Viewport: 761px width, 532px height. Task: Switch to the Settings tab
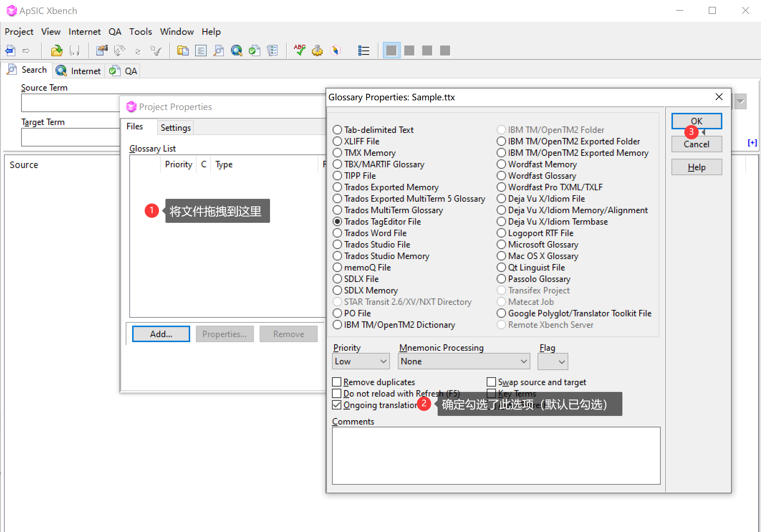(175, 128)
